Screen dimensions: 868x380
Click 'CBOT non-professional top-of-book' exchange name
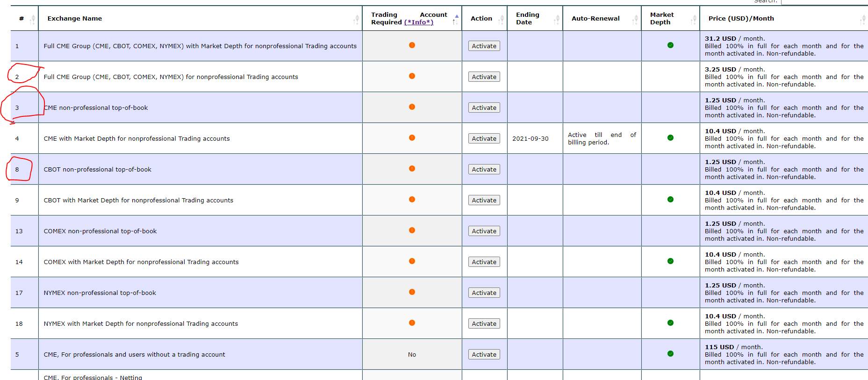tap(98, 170)
